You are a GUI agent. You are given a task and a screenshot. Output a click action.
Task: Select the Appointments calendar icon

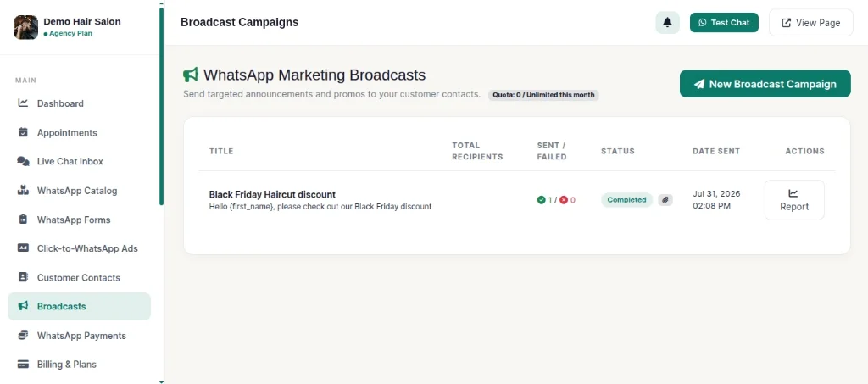point(23,132)
